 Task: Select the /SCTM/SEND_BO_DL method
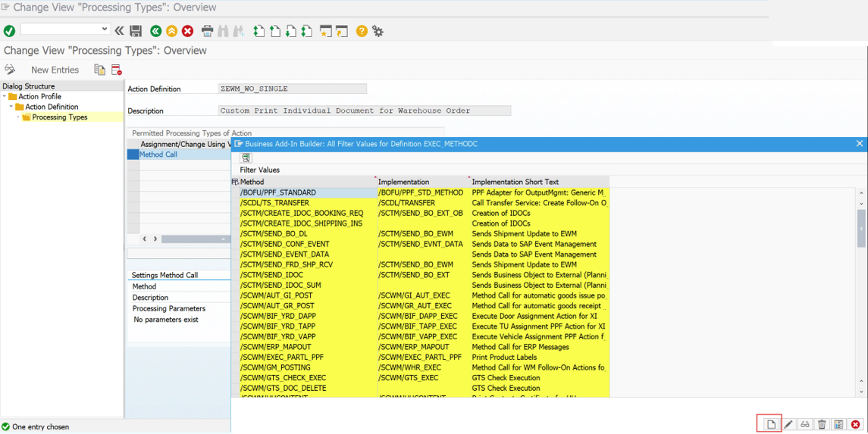coord(307,234)
